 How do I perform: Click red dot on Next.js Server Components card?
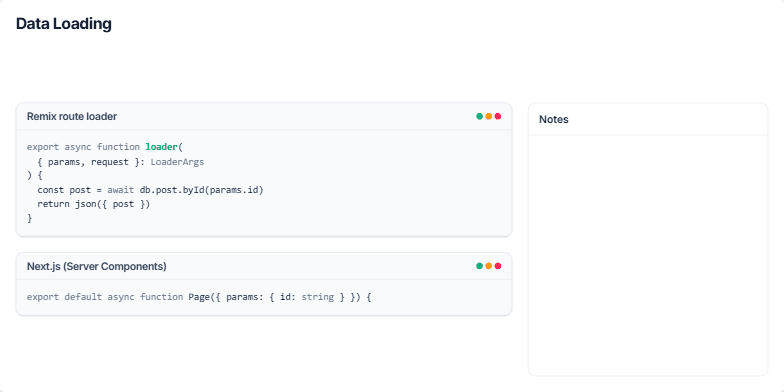498,266
